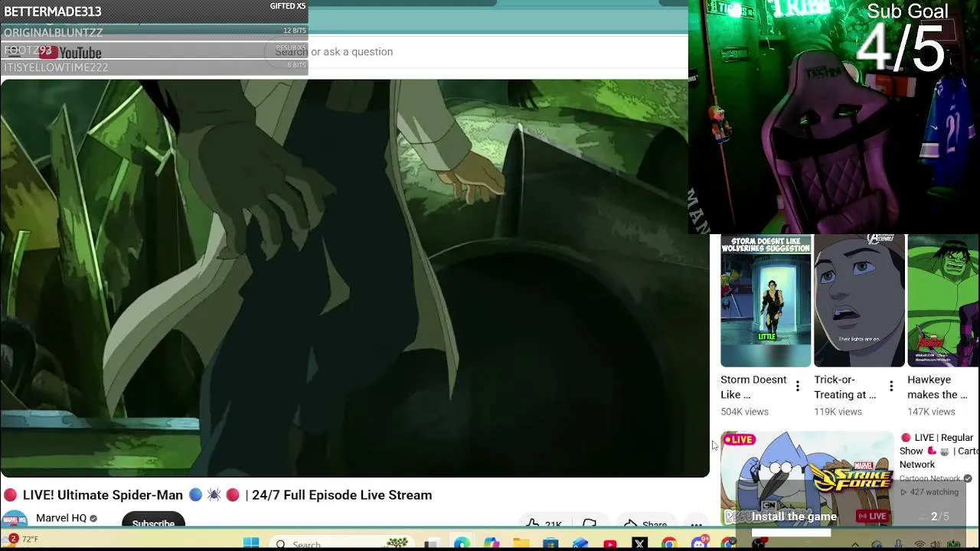
Task: Open options menu for 'Storm Doesnt Like' short
Action: pyautogui.click(x=798, y=386)
